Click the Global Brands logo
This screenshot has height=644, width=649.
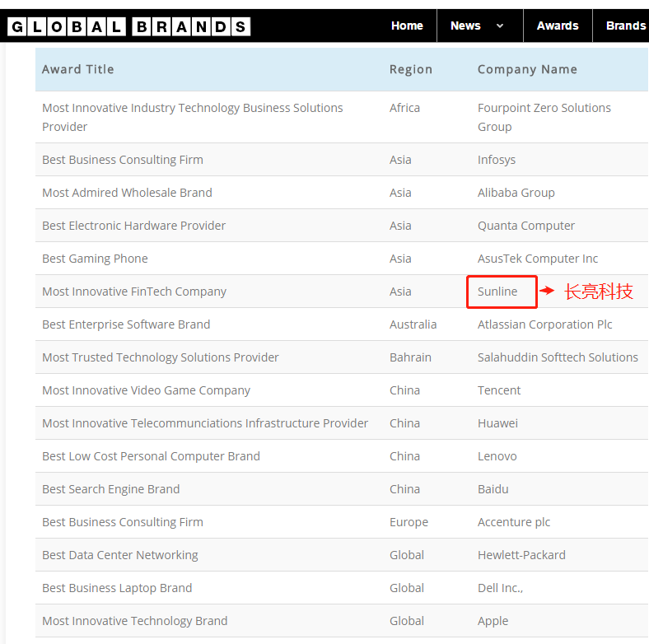(x=128, y=26)
